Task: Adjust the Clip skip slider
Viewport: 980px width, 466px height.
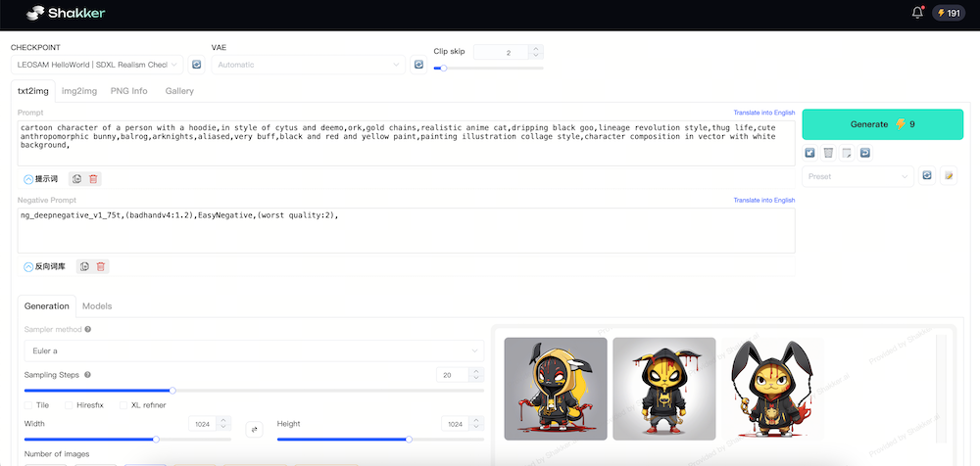Action: 489,68
